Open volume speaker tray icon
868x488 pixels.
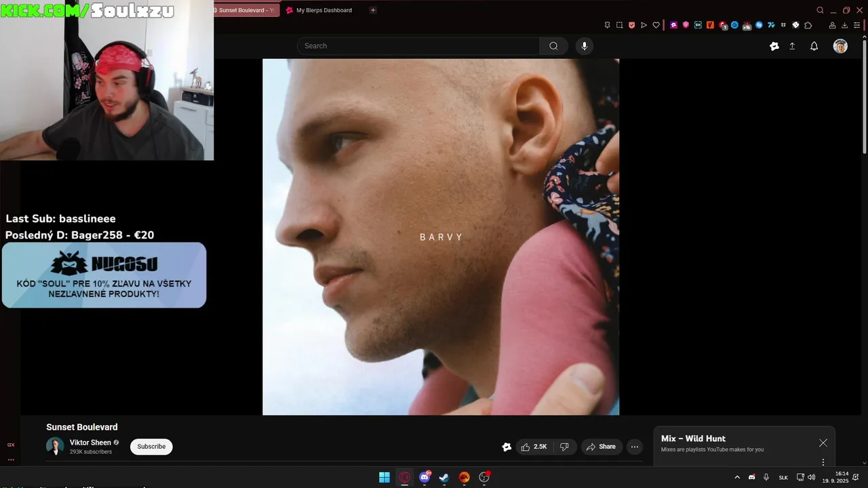(x=811, y=477)
